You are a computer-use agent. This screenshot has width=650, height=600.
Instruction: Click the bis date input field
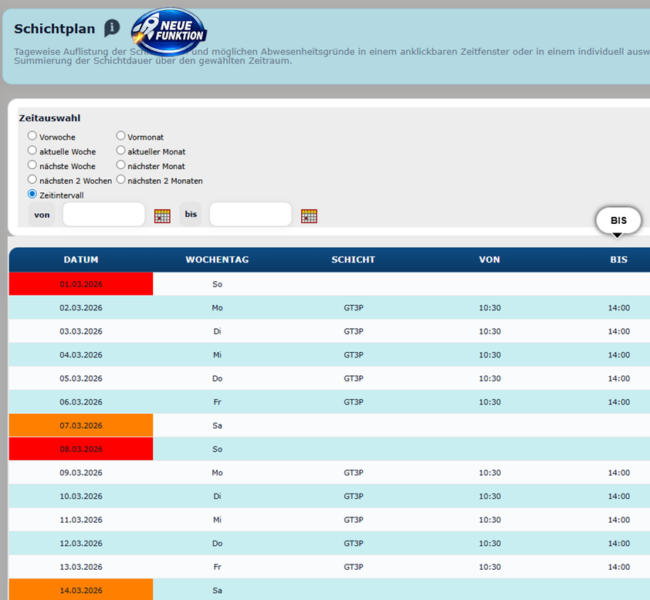[x=250, y=214]
